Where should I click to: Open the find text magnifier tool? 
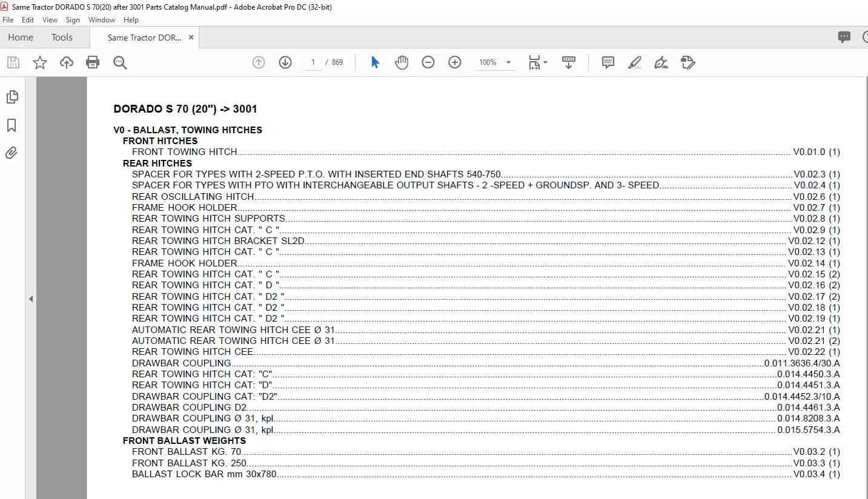click(120, 62)
